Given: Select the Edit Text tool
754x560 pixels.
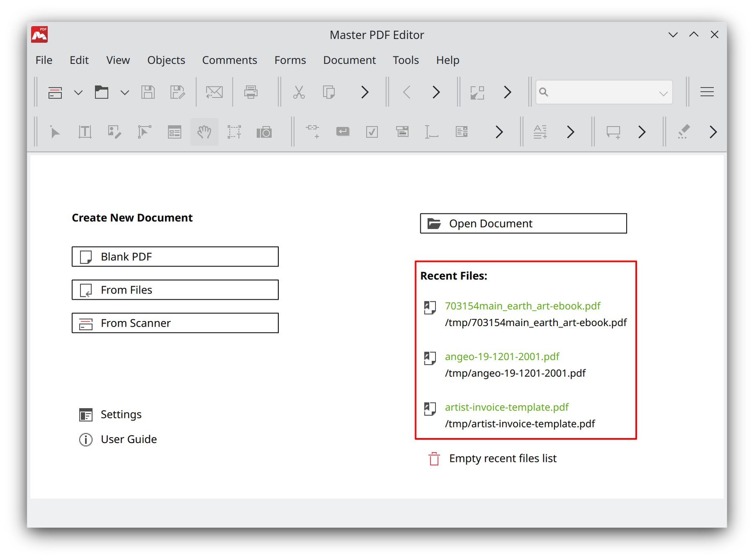Looking at the screenshot, I should click(x=85, y=132).
